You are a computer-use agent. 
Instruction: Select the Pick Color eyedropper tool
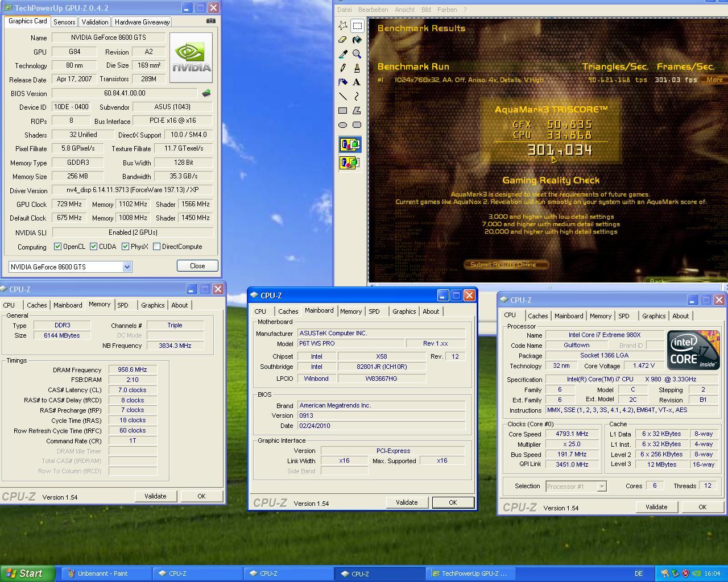343,54
